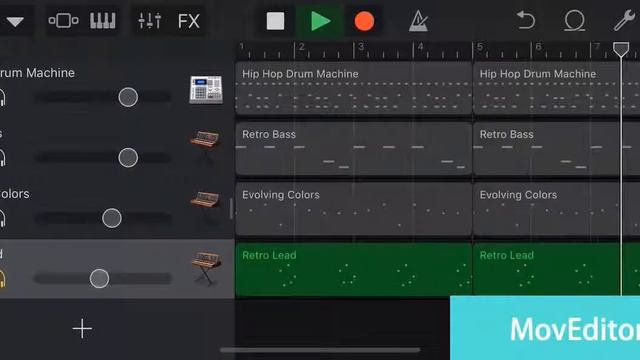Click the Drum Machine track name
Screen dimensions: 640x360
[x=37, y=73]
